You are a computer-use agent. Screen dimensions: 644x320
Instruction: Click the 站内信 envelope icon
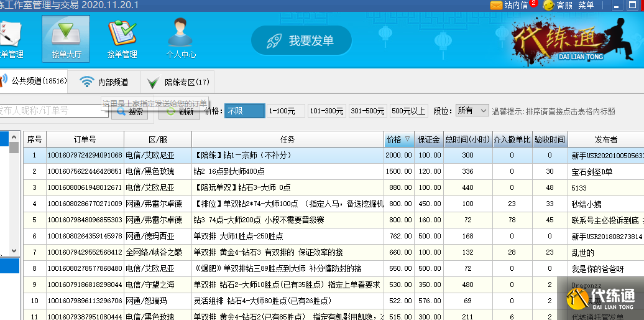496,5
